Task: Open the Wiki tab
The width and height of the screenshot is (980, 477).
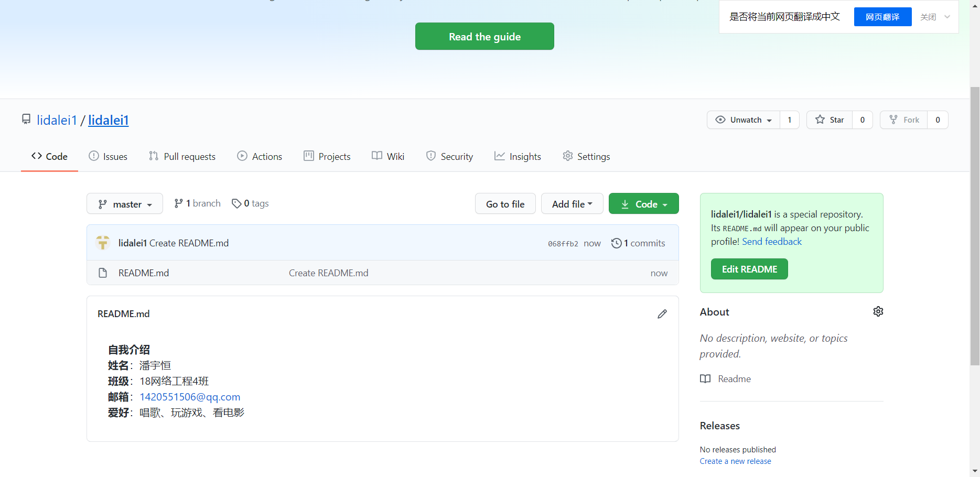Action: click(x=388, y=156)
